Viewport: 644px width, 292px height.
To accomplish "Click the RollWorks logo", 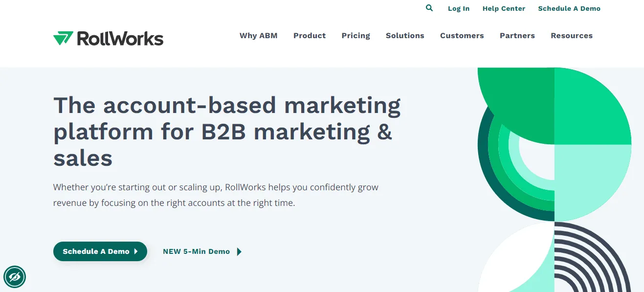I will point(108,38).
